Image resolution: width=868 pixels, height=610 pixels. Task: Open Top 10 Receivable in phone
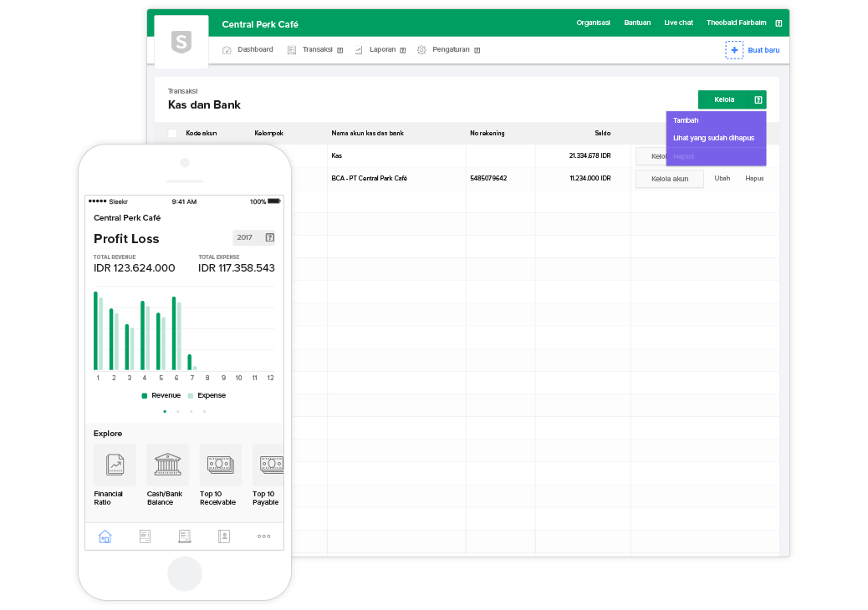(x=220, y=475)
